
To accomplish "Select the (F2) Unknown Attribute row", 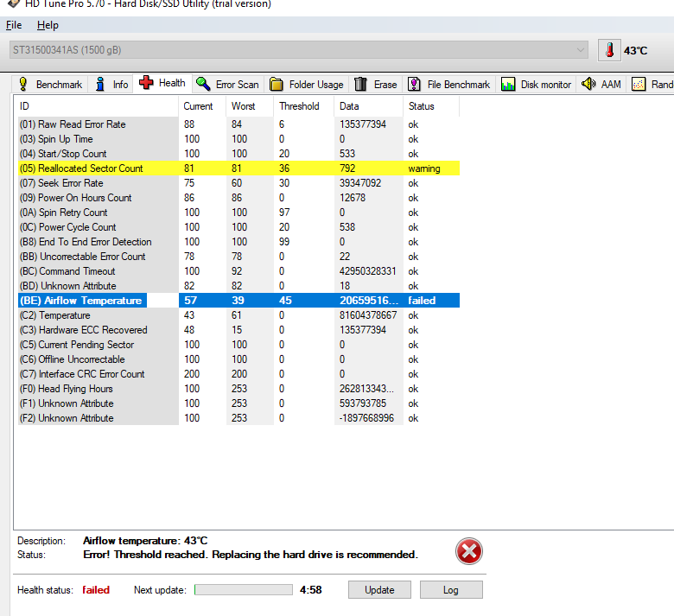I will click(239, 418).
